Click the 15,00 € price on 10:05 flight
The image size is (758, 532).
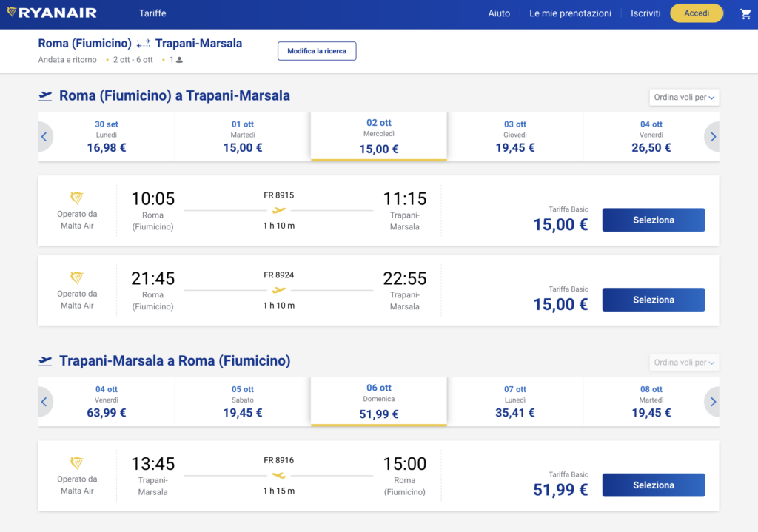[561, 225]
